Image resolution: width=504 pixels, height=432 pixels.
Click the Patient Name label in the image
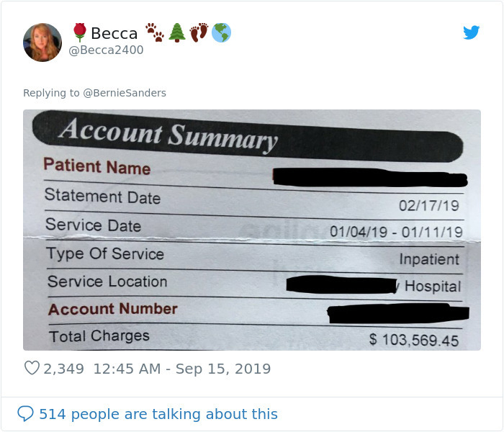click(96, 166)
